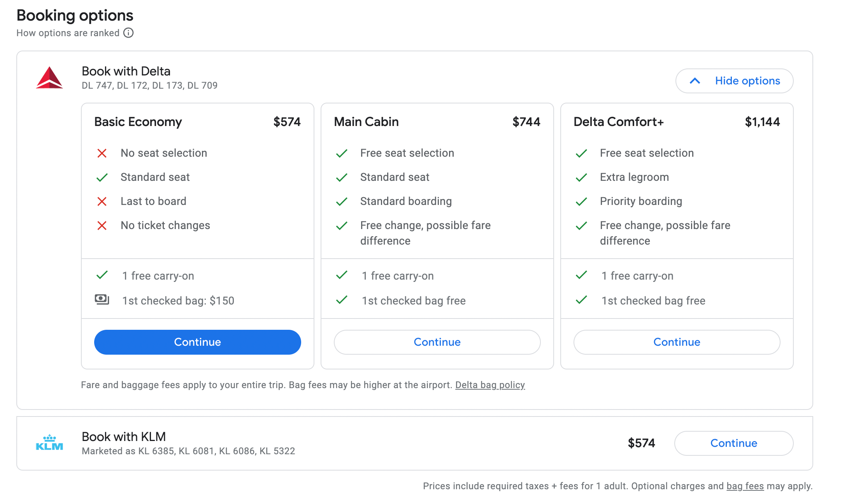
Task: Continue with Main Cabin fare
Action: click(437, 342)
